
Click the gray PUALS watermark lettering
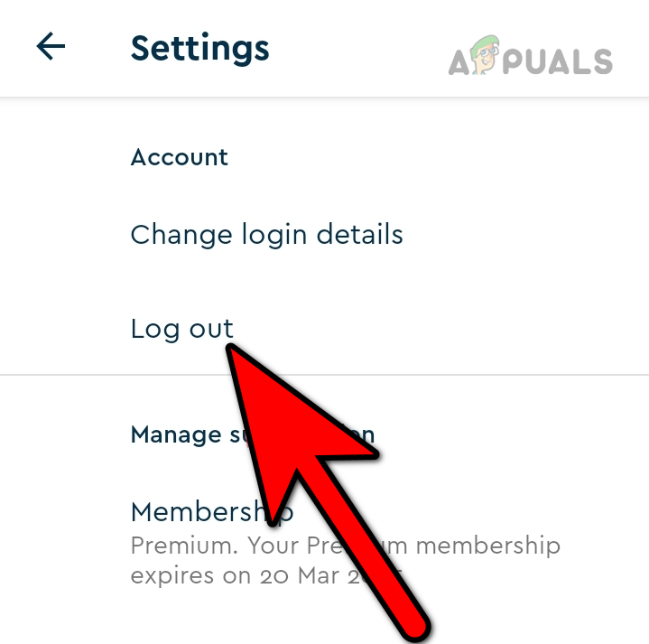558,61
